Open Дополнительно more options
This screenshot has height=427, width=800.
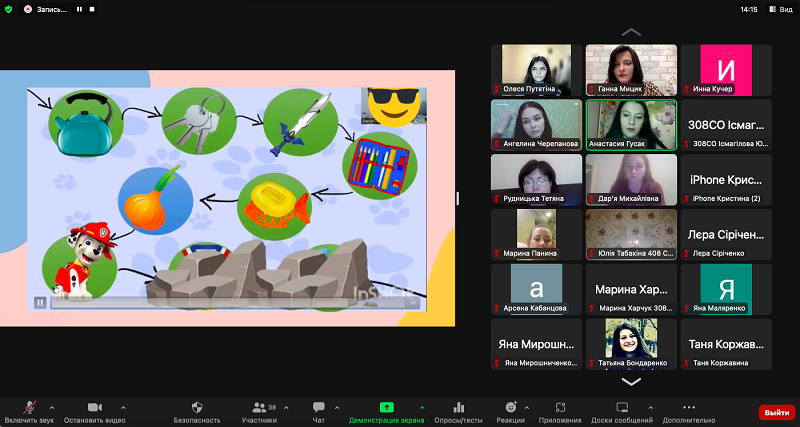click(x=689, y=412)
